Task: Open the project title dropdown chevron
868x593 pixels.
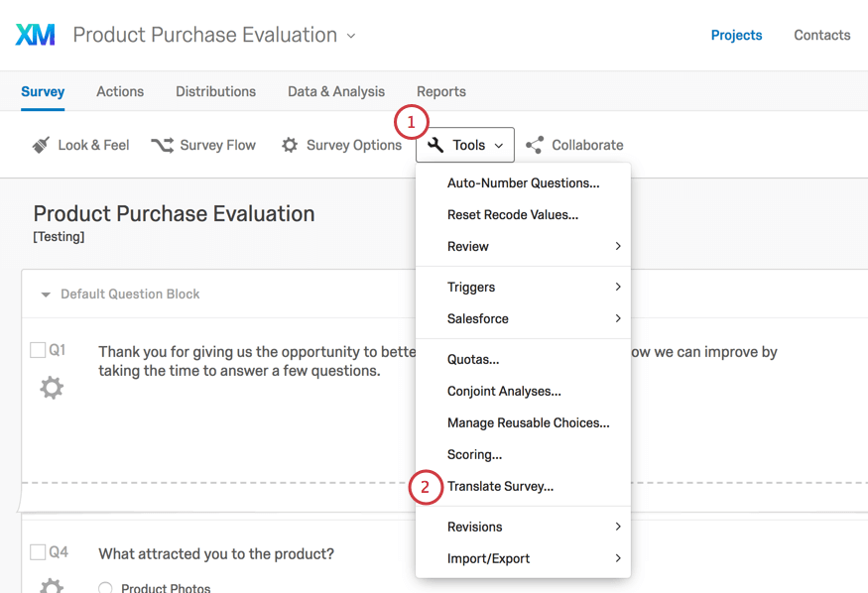Action: click(351, 36)
